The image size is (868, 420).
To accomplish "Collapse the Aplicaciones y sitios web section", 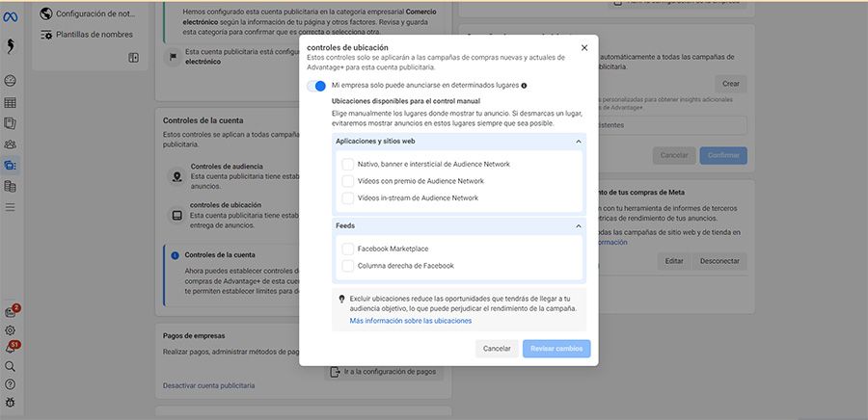I will 578,142.
